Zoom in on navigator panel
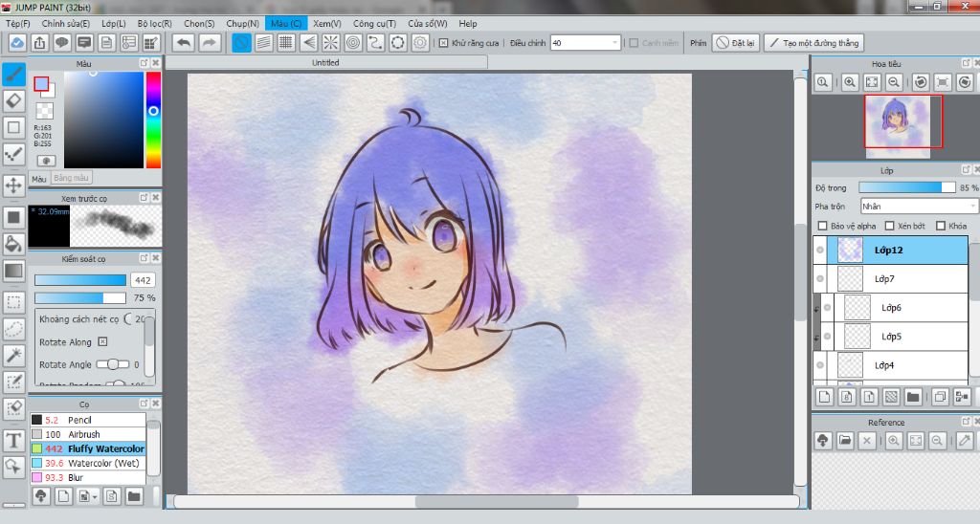The width and height of the screenshot is (980, 524). (850, 82)
